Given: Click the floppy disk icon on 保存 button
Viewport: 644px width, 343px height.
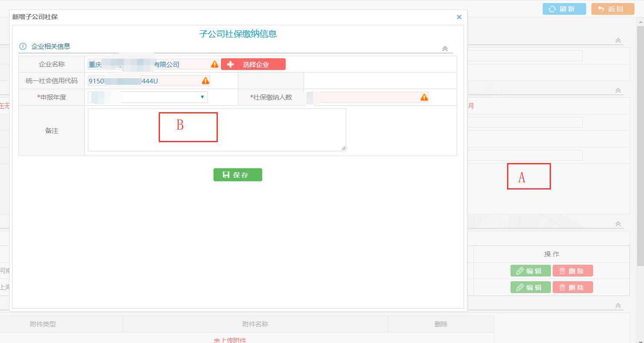Looking at the screenshot, I should [x=226, y=175].
